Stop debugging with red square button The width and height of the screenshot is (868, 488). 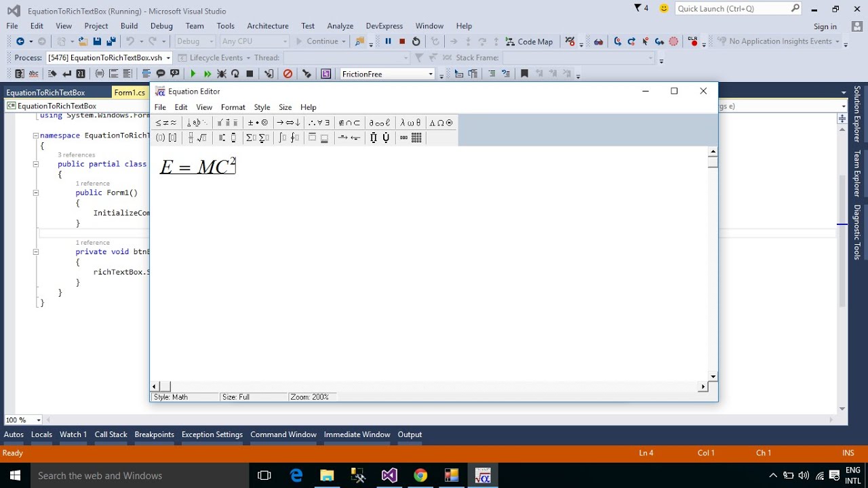[402, 41]
